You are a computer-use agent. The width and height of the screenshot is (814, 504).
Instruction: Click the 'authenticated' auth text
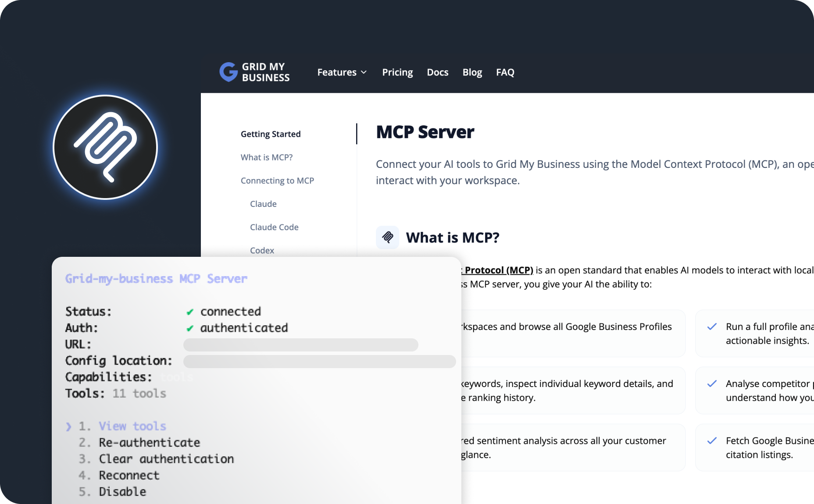pyautogui.click(x=244, y=328)
